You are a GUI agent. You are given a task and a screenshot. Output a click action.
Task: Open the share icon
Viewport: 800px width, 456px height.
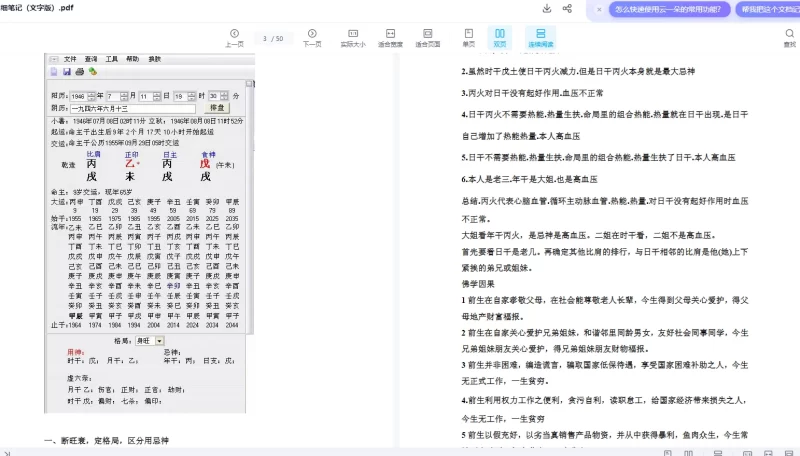coord(568,9)
